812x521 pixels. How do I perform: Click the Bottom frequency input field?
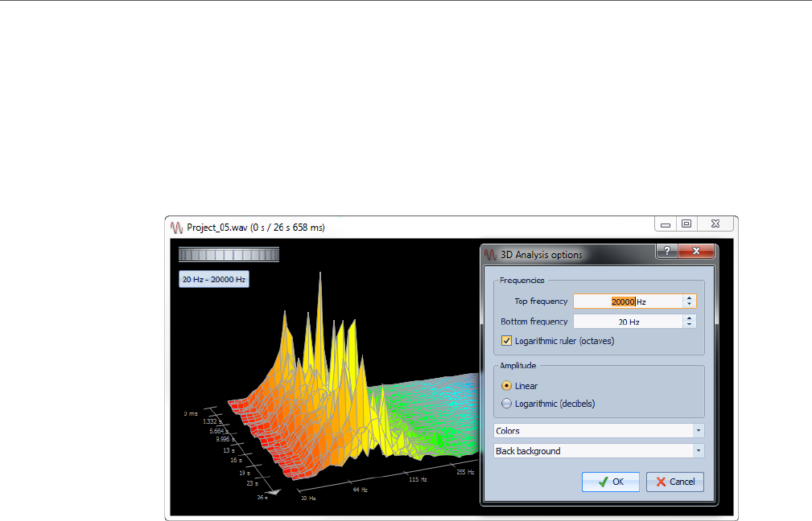click(x=629, y=322)
